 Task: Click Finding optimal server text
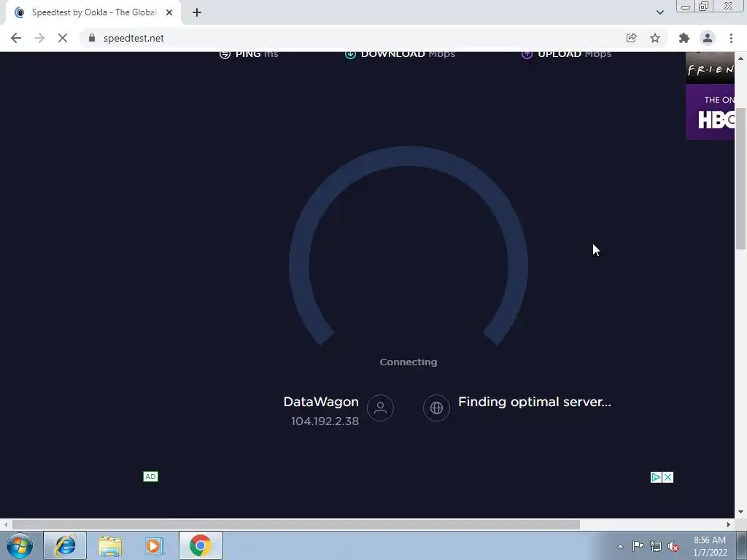click(x=535, y=402)
